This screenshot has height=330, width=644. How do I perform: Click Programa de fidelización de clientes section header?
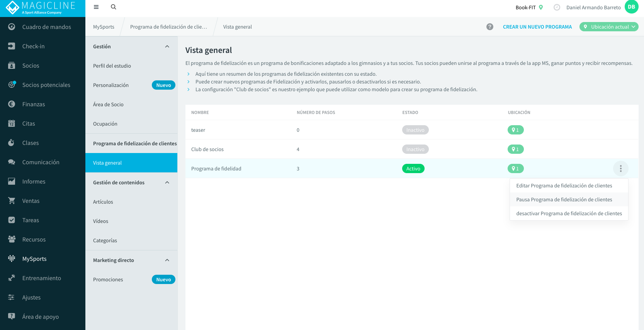coord(135,143)
